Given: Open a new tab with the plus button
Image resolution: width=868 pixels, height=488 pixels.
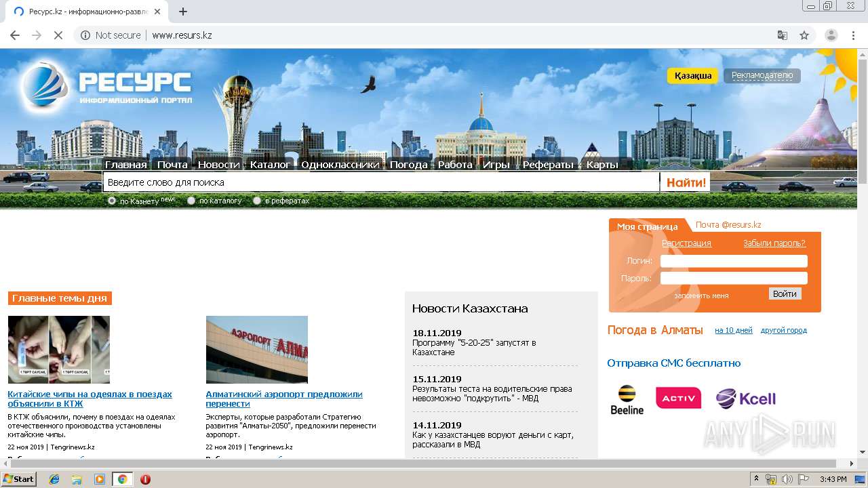Looking at the screenshot, I should pyautogui.click(x=183, y=12).
